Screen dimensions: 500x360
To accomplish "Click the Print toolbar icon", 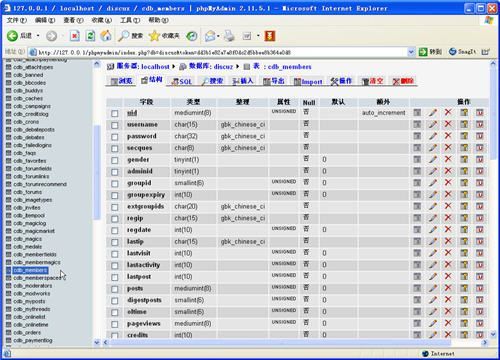I will point(229,36).
